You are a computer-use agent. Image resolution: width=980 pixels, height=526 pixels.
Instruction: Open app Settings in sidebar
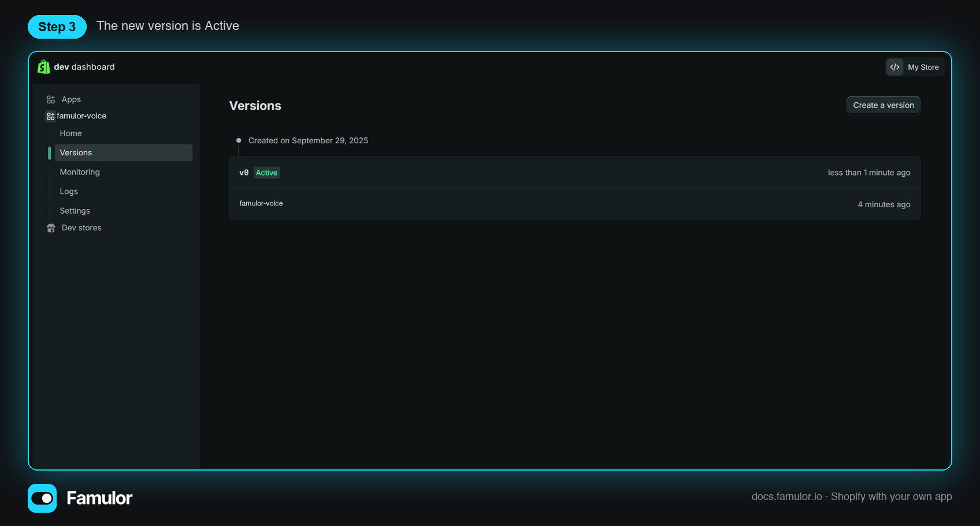[x=75, y=211]
